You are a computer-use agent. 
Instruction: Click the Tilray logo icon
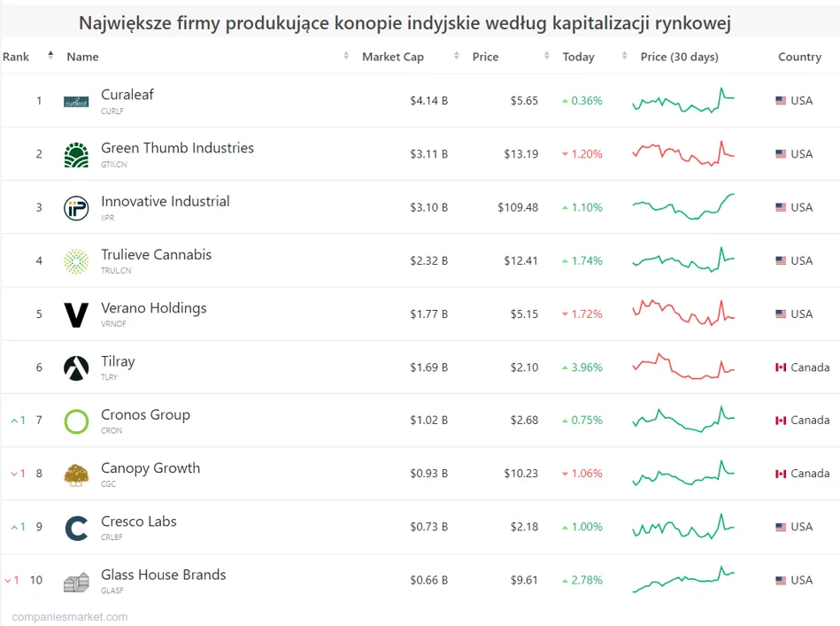[x=76, y=367]
